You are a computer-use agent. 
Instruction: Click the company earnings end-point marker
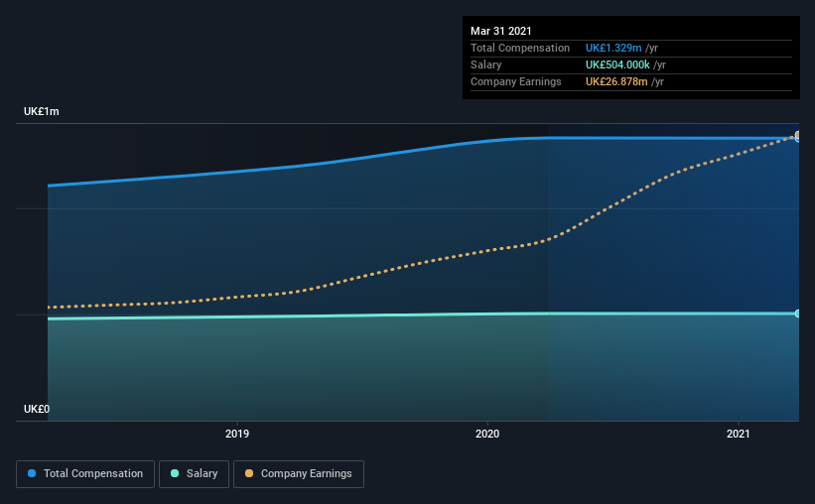[797, 135]
